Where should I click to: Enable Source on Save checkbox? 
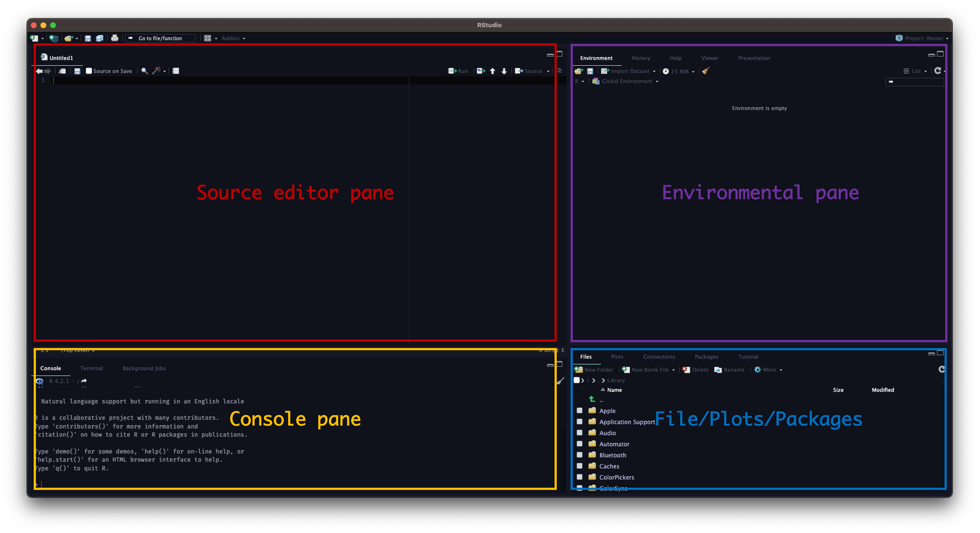[x=89, y=71]
